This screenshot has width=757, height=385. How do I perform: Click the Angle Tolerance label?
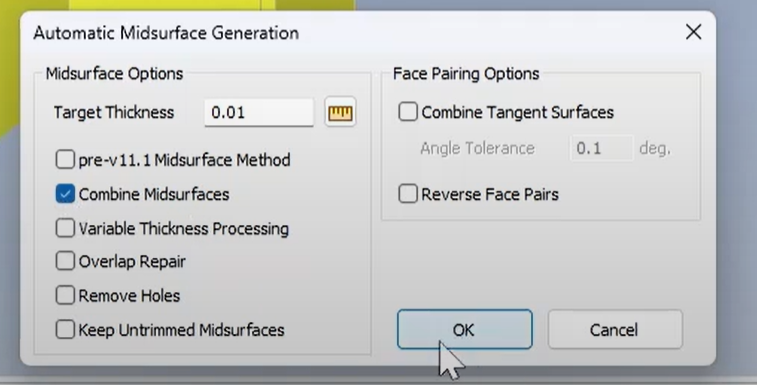[477, 148]
